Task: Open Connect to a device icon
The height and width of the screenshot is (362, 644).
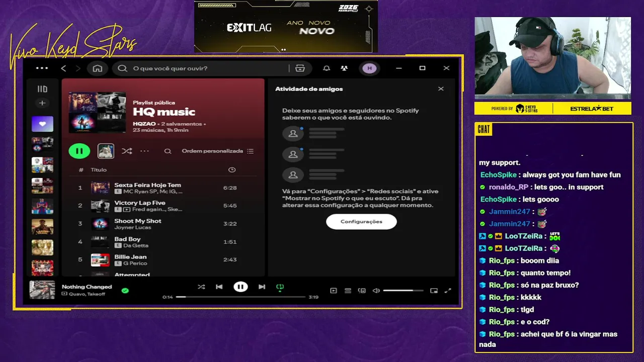Action: click(362, 291)
